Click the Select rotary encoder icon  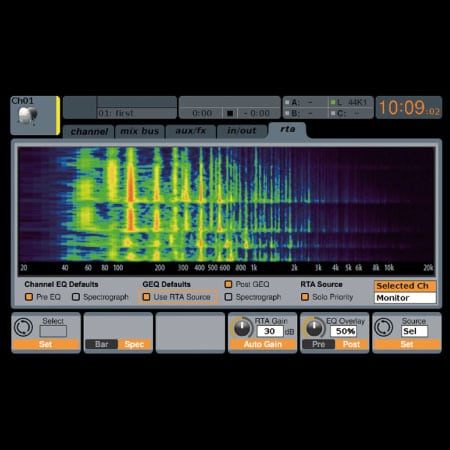pyautogui.click(x=23, y=327)
